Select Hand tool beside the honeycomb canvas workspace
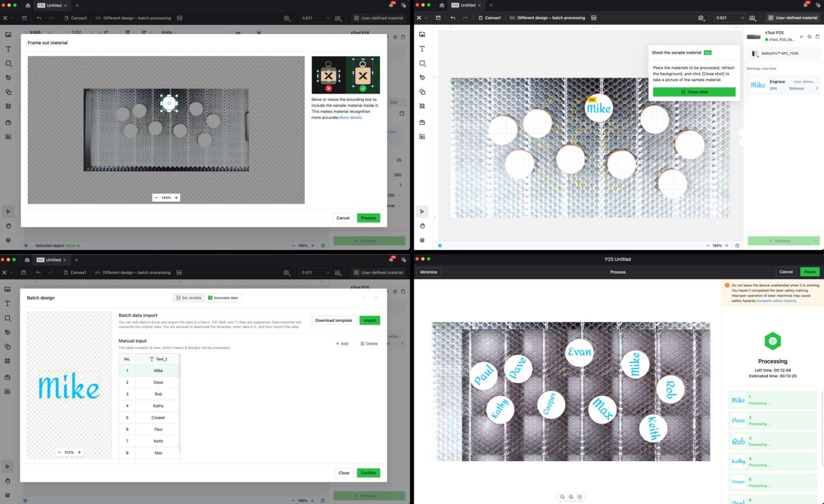824x504 pixels. point(422,226)
